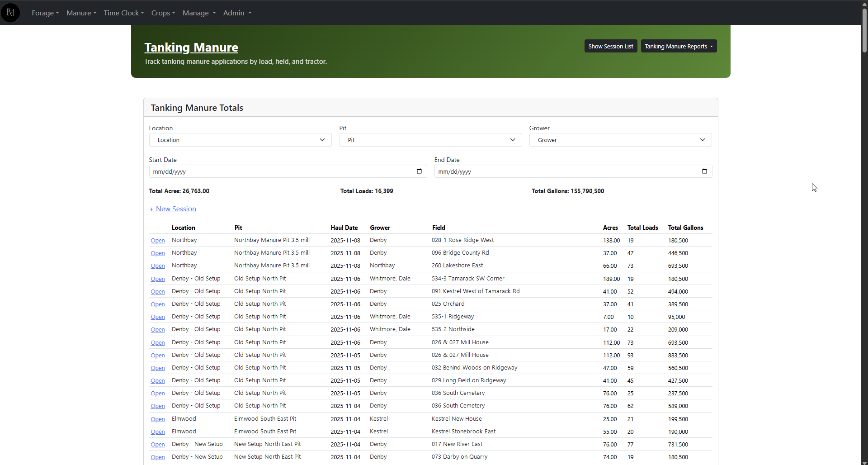
Task: Expand the Location filter dropdown
Action: pyautogui.click(x=240, y=140)
